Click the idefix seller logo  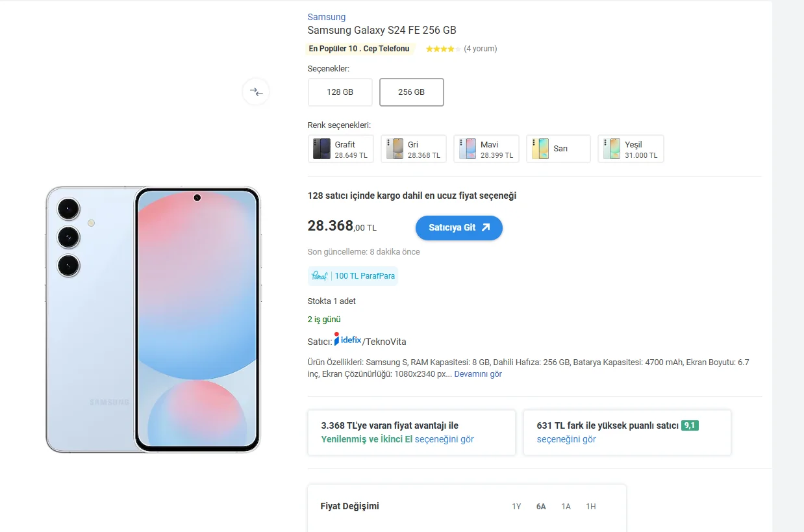coord(348,340)
